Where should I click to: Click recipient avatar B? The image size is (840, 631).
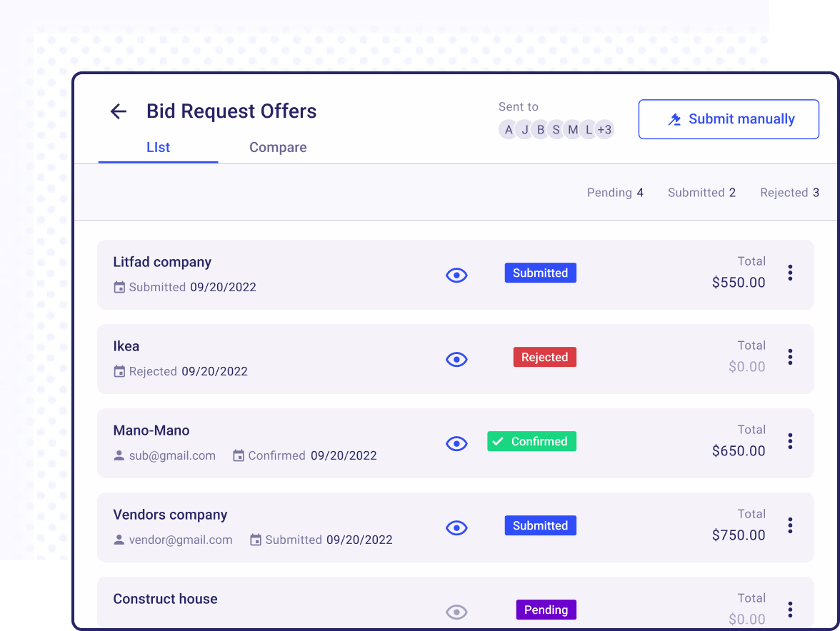click(x=541, y=129)
